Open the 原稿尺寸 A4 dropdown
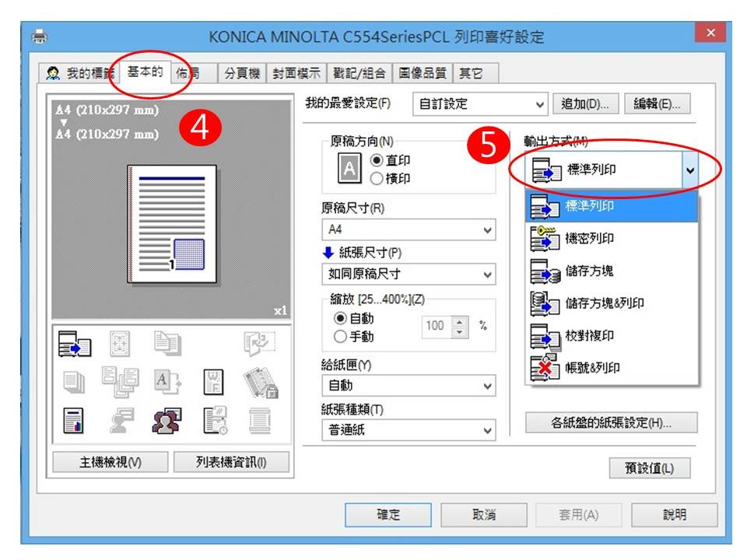The height and width of the screenshot is (560, 747). [x=408, y=230]
